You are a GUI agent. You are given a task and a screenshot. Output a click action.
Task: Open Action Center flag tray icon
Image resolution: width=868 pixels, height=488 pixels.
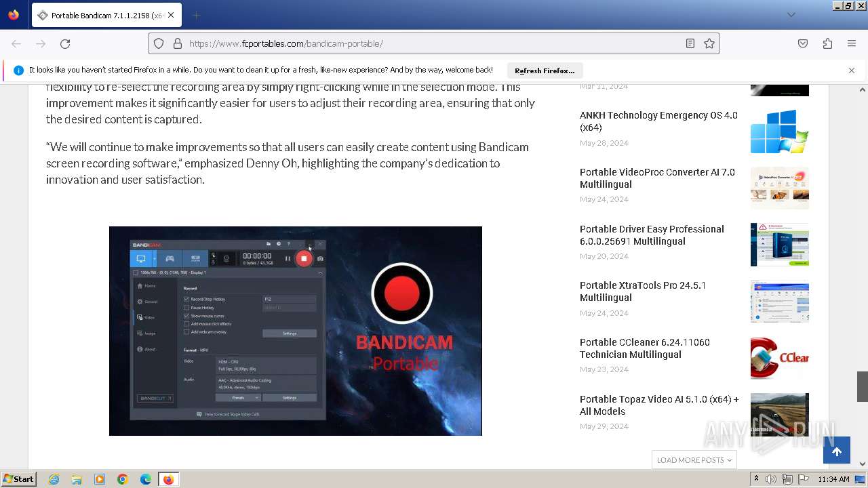click(x=804, y=479)
